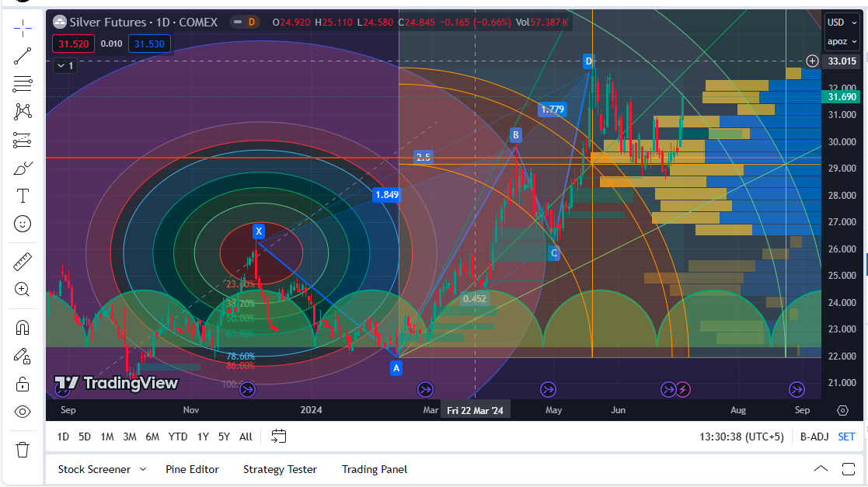This screenshot has width=868, height=487.
Task: Expand the bottom panel with chevron
Action: 821,469
